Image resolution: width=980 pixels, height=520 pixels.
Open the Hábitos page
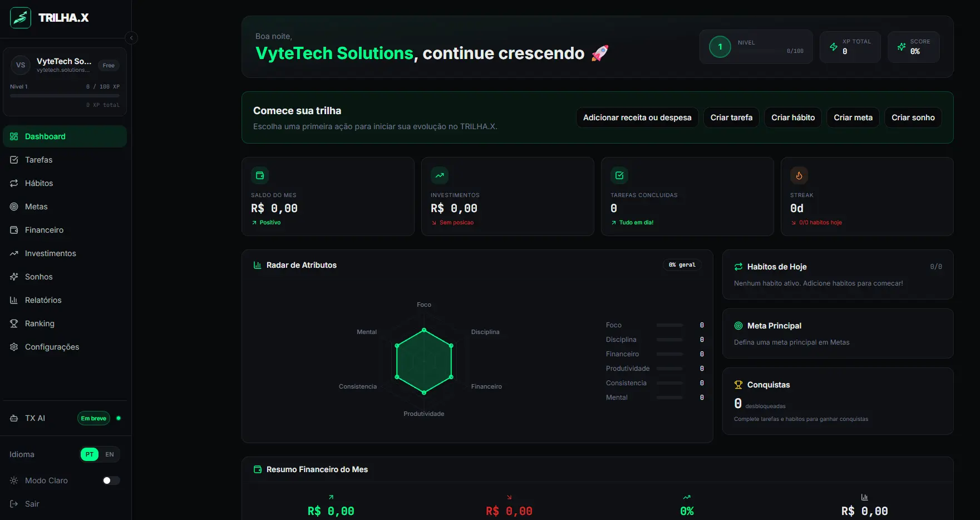[65, 183]
